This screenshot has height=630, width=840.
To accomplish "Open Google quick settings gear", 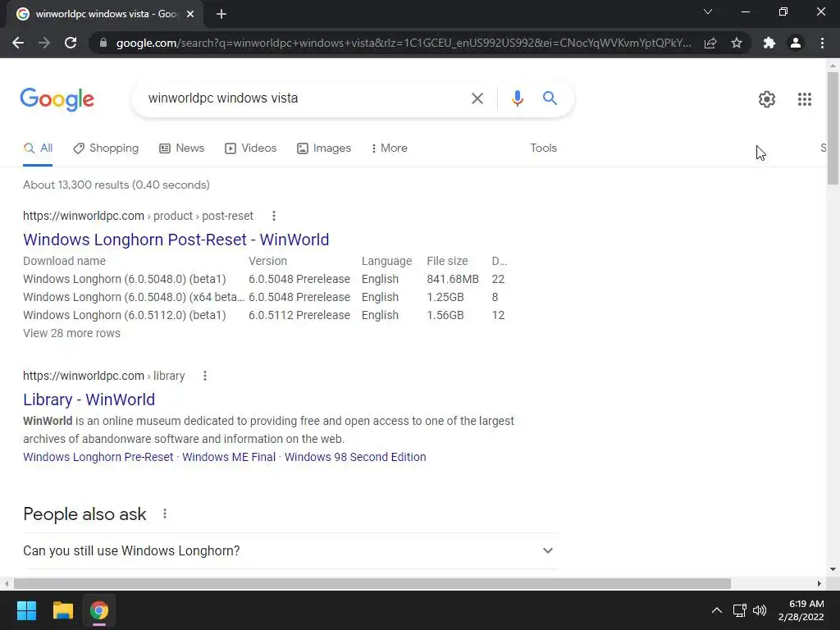I will pos(767,99).
